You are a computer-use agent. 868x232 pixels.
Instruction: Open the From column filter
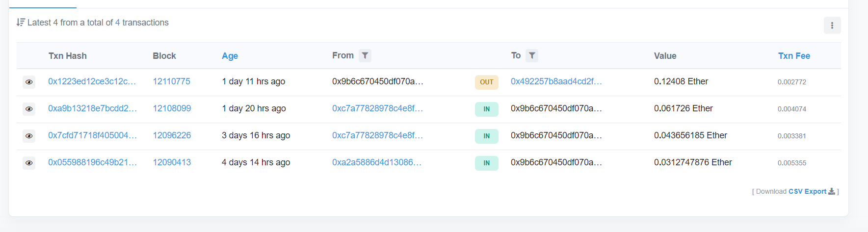pos(365,56)
